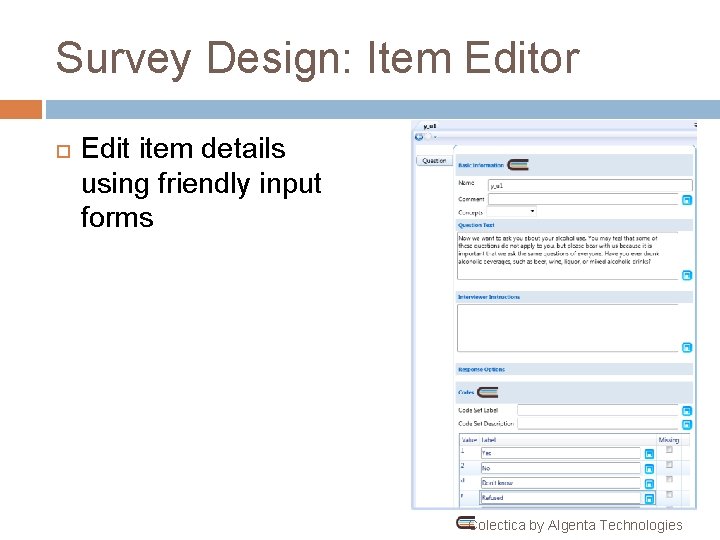Open the navigation history dropdown arrow
This screenshot has width=720, height=540.
pos(435,137)
